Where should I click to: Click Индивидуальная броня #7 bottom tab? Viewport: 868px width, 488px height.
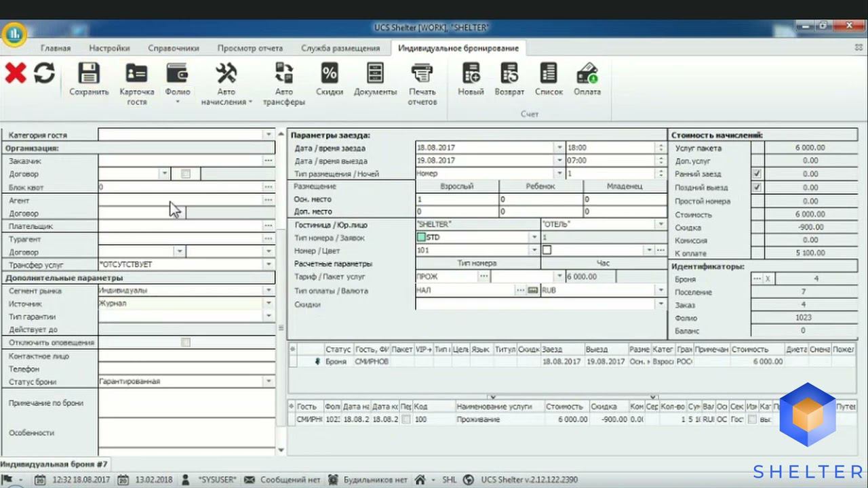pyautogui.click(x=54, y=464)
